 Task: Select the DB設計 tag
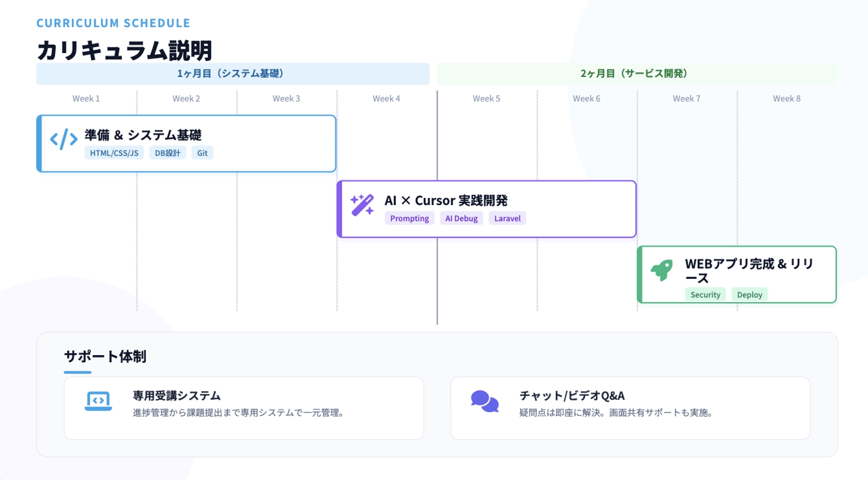167,153
